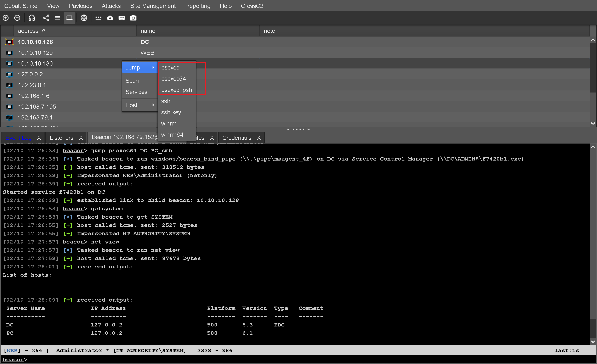Switch to session table view icon

(x=58, y=18)
